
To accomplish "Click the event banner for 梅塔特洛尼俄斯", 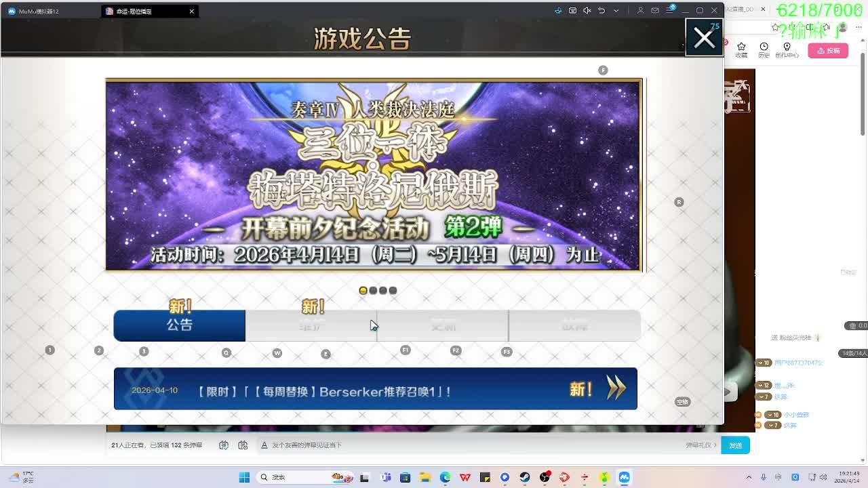I will tap(374, 175).
